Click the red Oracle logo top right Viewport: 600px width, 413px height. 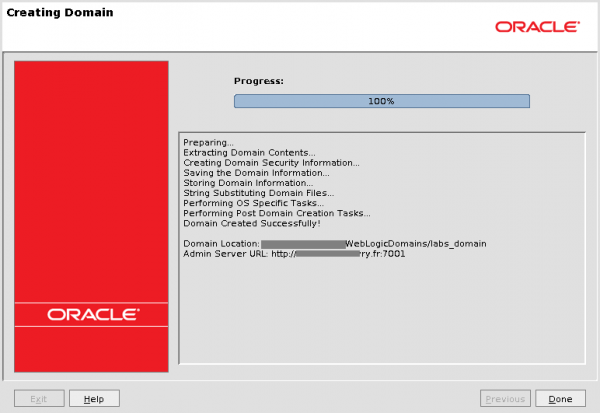click(x=537, y=27)
